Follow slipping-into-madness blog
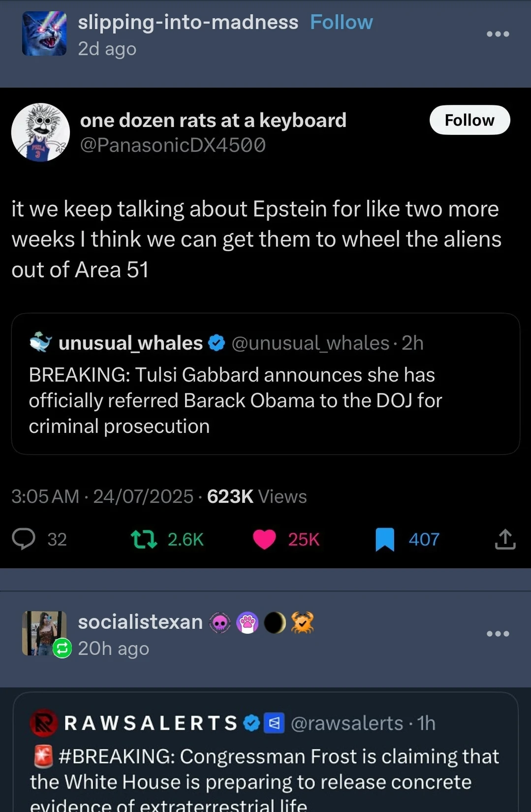531x812 pixels. (x=341, y=22)
